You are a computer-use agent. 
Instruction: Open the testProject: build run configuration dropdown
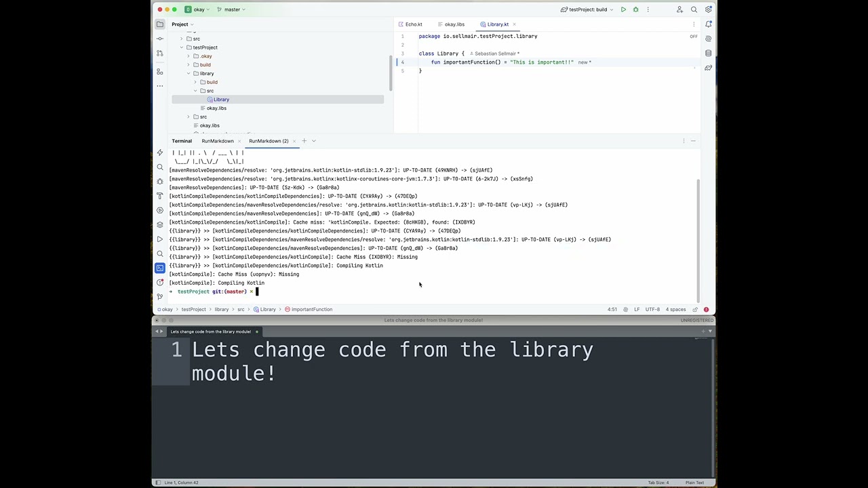pyautogui.click(x=588, y=9)
